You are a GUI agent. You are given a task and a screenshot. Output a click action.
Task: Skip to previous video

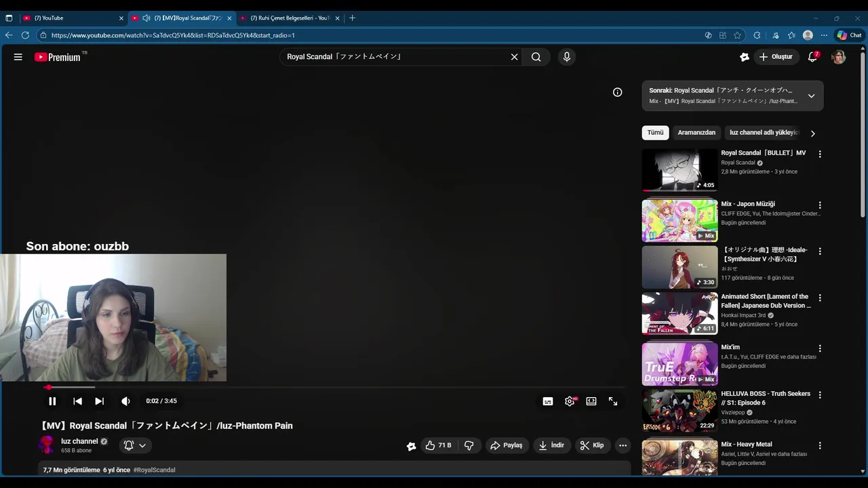pos(77,401)
